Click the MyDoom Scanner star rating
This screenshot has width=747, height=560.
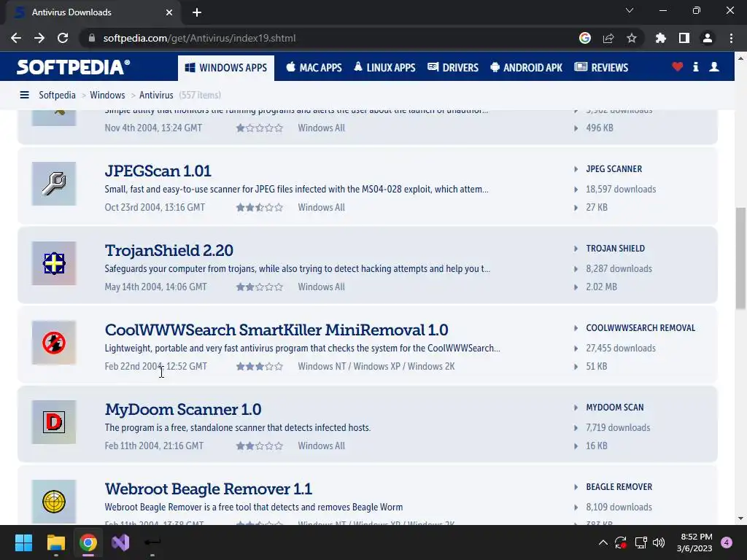[x=260, y=446]
